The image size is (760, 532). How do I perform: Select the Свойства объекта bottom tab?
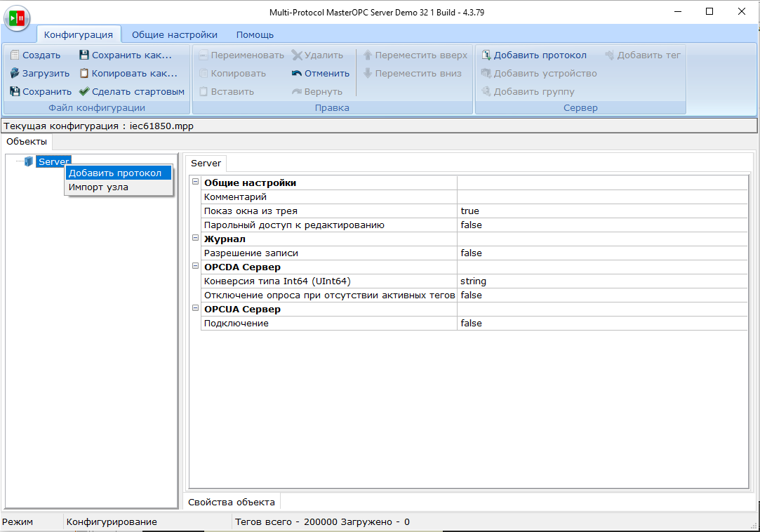[232, 502]
